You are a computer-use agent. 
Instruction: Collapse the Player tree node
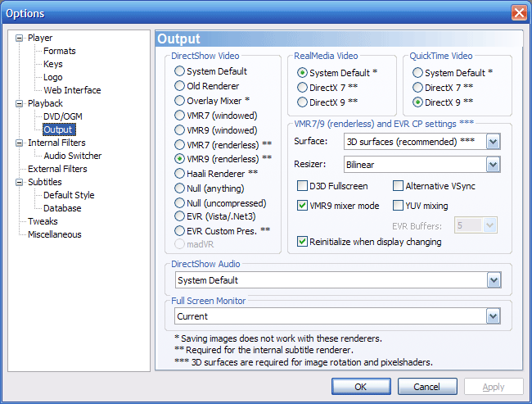pyautogui.click(x=20, y=38)
